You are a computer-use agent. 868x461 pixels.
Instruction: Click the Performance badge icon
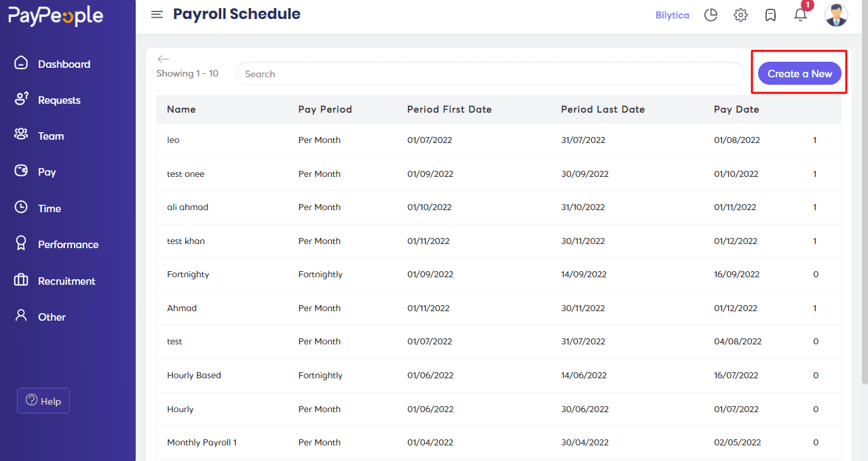pyautogui.click(x=20, y=244)
